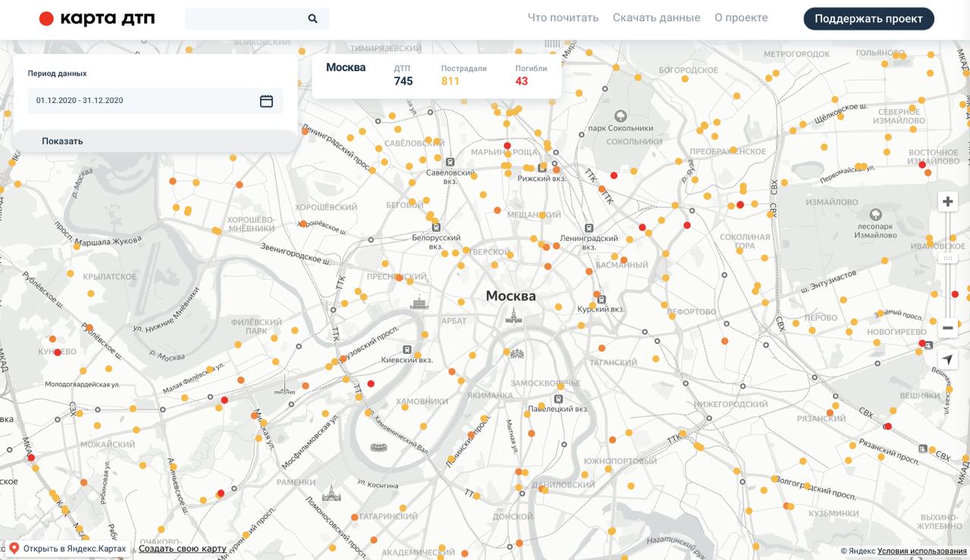This screenshot has width=970, height=560.
Task: Click the Kremlin icon under Москва
Action: [515, 314]
